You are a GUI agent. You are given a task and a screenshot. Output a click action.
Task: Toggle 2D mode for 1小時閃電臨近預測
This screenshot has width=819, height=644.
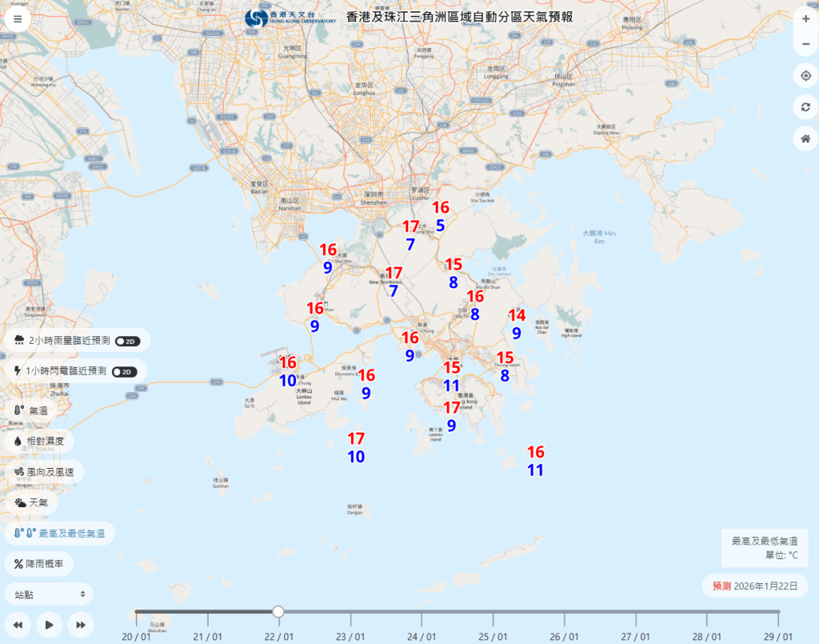[124, 370]
